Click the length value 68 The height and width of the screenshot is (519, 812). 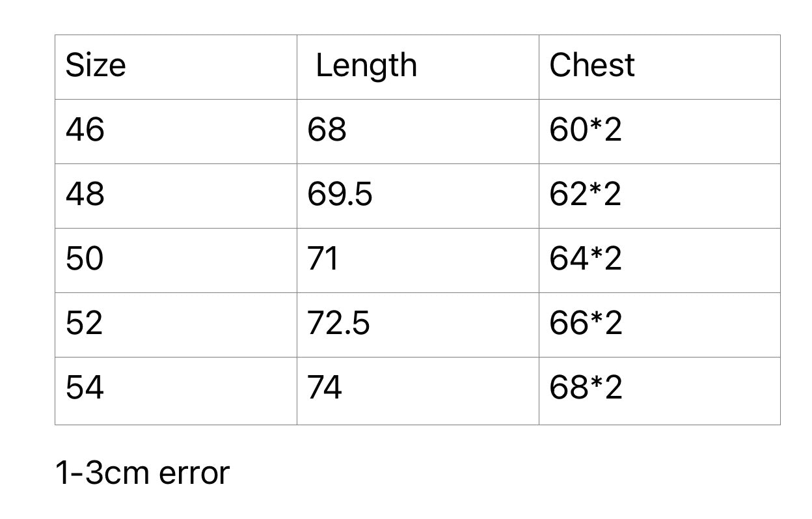pos(327,130)
